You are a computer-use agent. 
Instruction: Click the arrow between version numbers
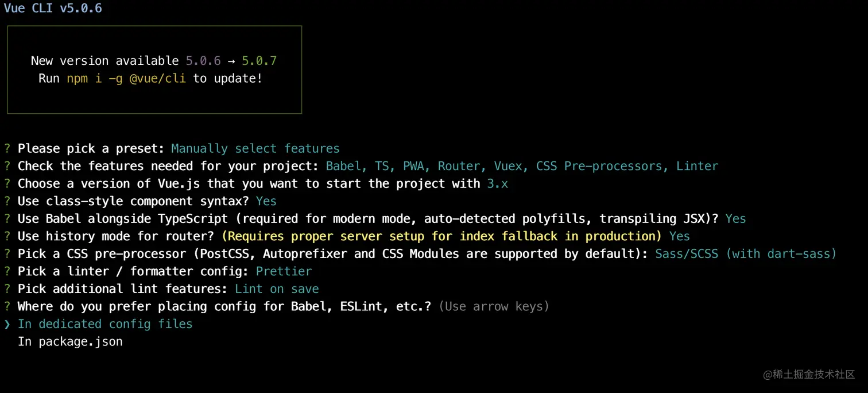coord(231,61)
